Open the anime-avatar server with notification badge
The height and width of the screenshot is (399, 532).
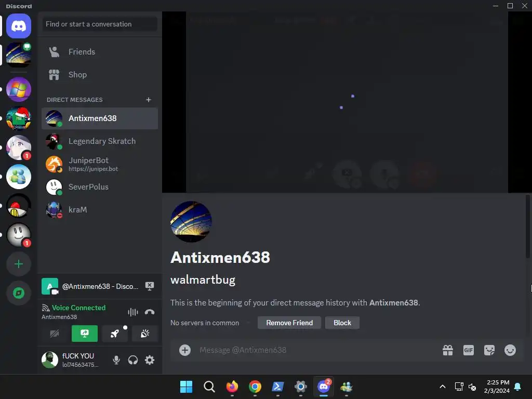[x=19, y=148]
